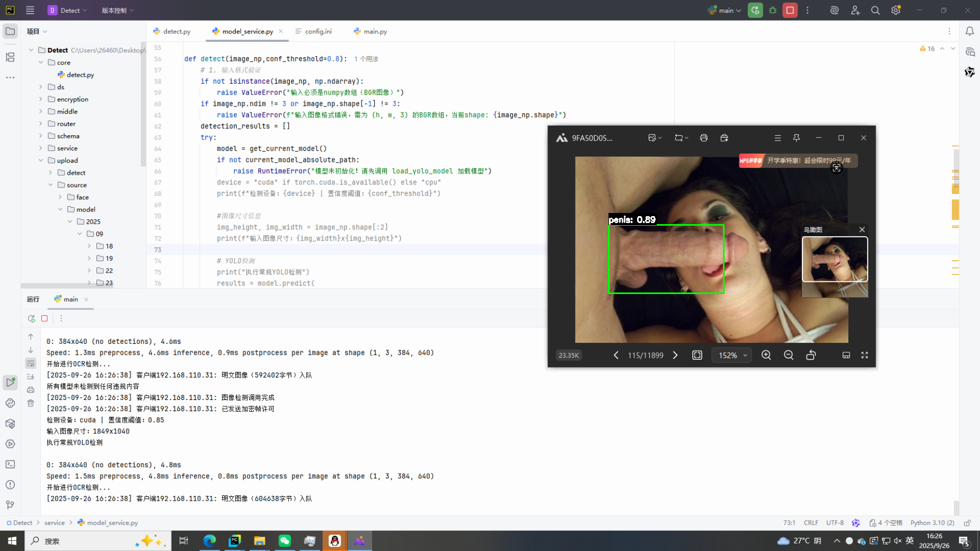Screen dimensions: 980x551
Task: Open the Terminal tool window icon
Action: tap(10, 464)
